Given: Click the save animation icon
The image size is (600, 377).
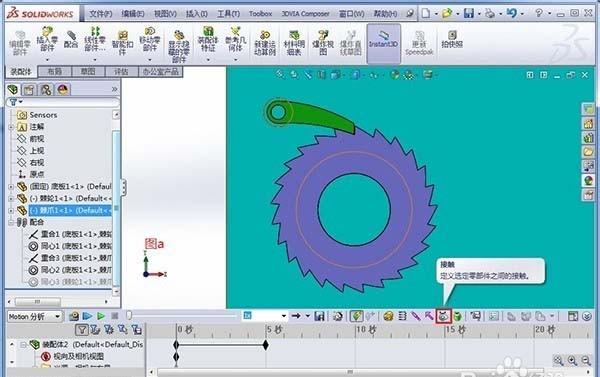Looking at the screenshot, I should pos(319,316).
